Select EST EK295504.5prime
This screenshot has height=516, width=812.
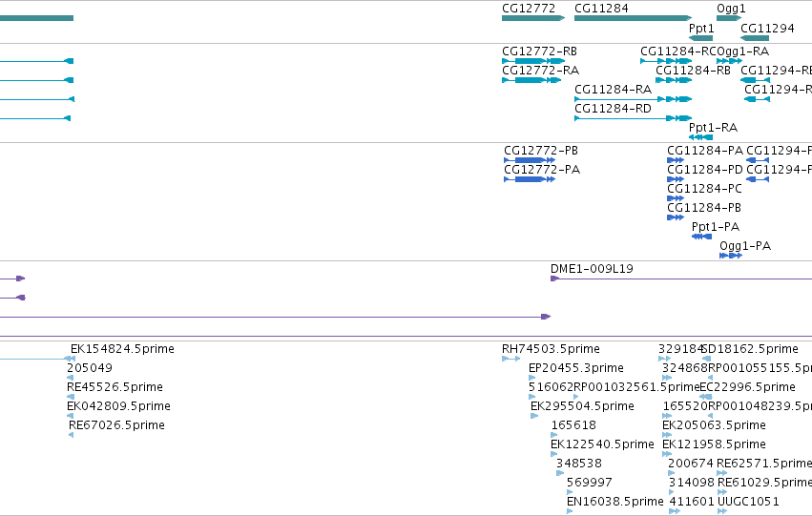click(582, 406)
